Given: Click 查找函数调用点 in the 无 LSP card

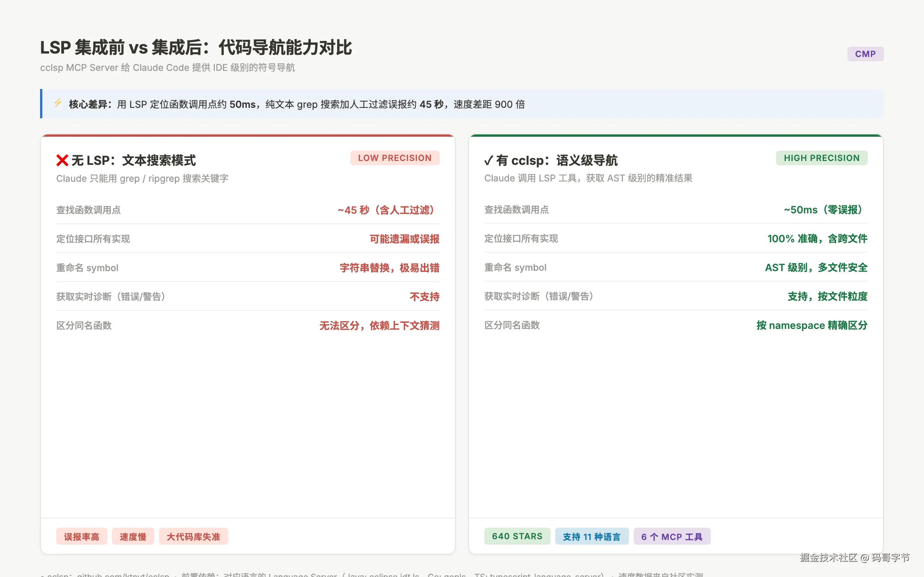Looking at the screenshot, I should click(89, 210).
